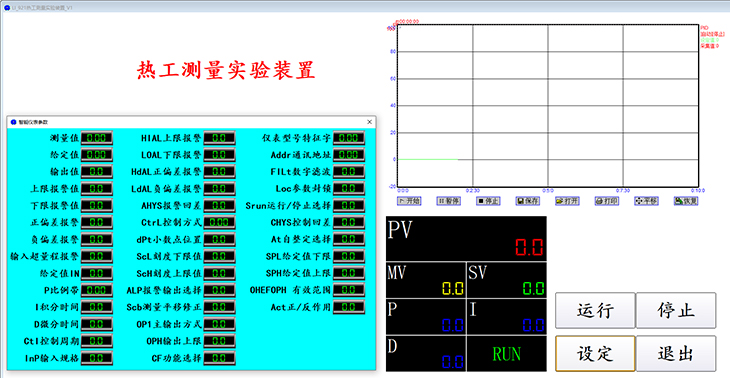Open settings via 设定 button

pos(595,354)
